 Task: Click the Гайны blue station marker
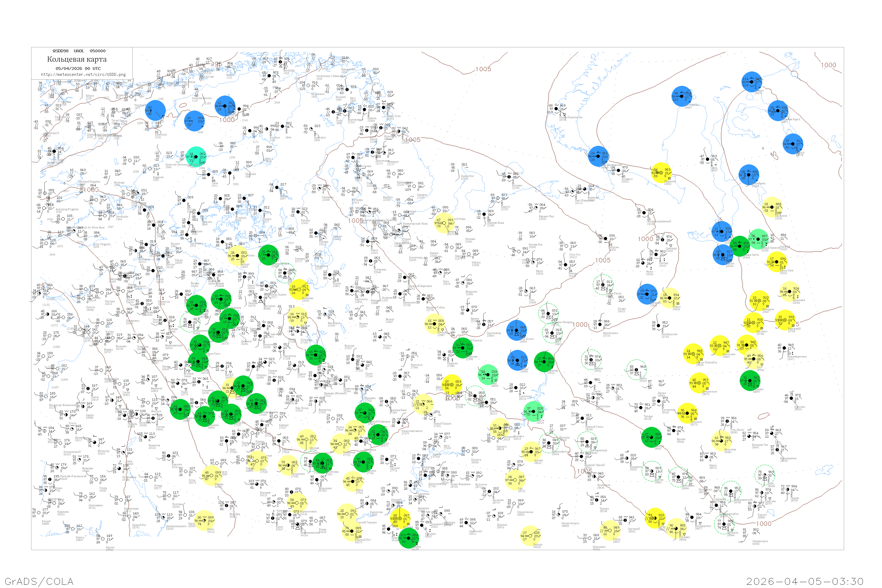pyautogui.click(x=517, y=360)
